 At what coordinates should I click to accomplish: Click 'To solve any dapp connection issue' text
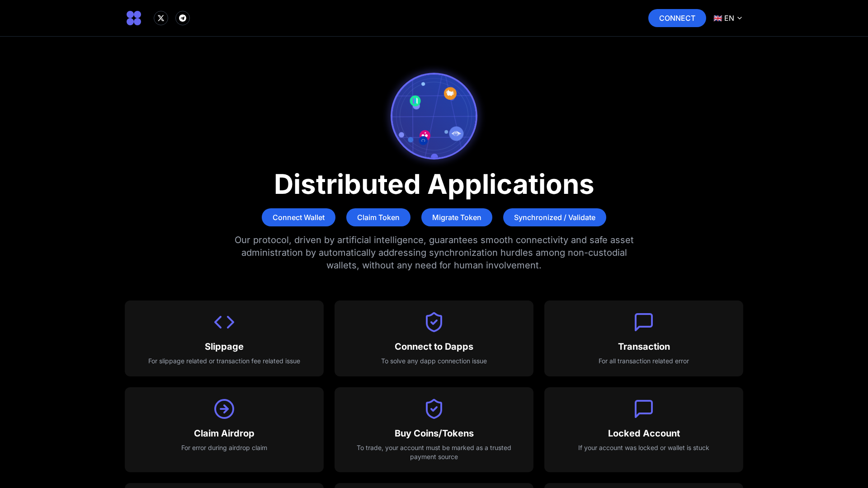pyautogui.click(x=434, y=361)
